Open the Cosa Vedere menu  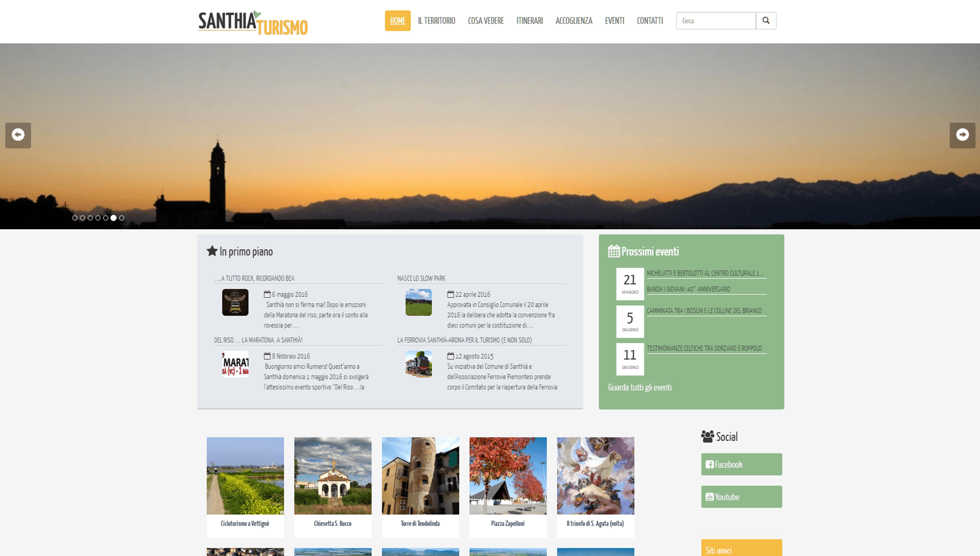click(x=486, y=21)
